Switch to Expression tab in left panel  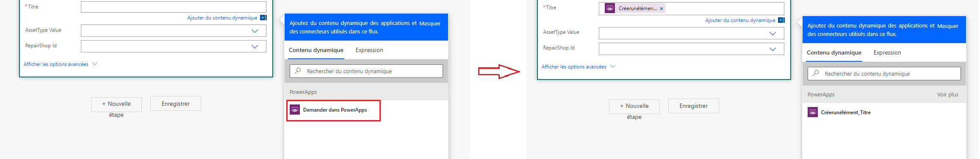click(x=369, y=50)
